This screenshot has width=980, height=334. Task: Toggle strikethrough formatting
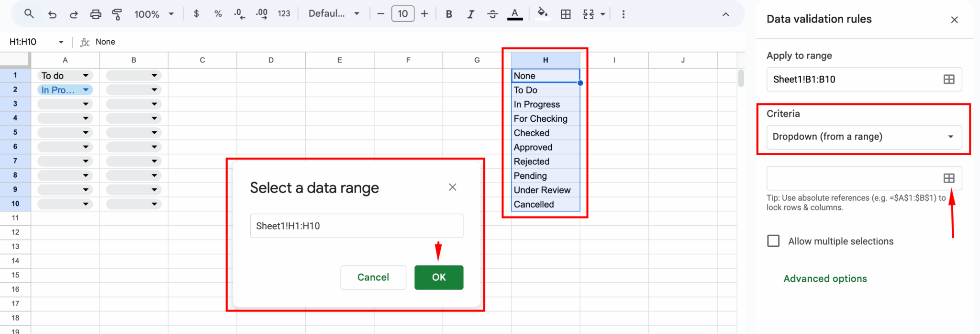click(492, 14)
